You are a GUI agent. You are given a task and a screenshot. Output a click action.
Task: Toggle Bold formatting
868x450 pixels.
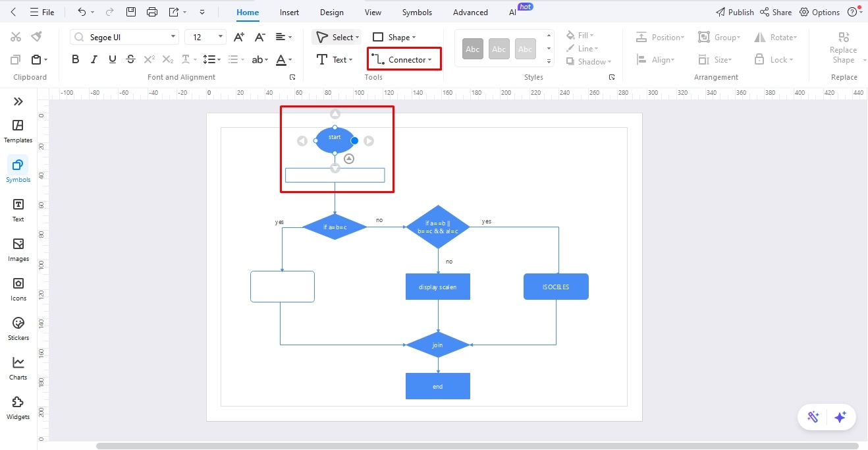point(76,59)
